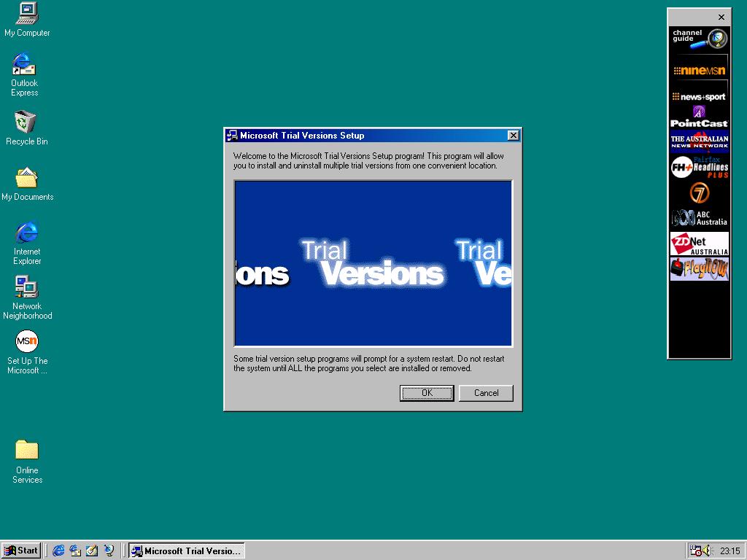Click View Channels satellite dish icon
747x560 pixels.
click(109, 551)
